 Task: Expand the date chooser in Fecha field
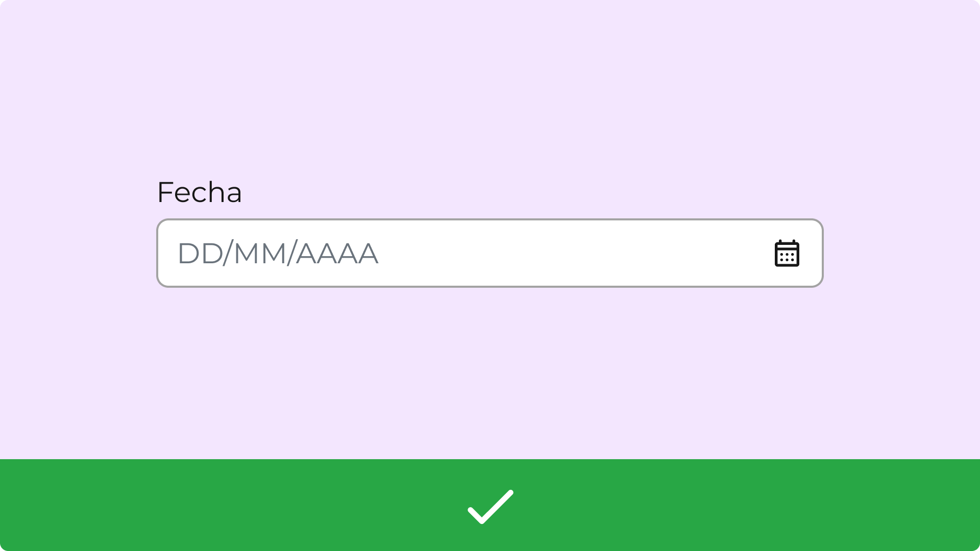tap(787, 253)
